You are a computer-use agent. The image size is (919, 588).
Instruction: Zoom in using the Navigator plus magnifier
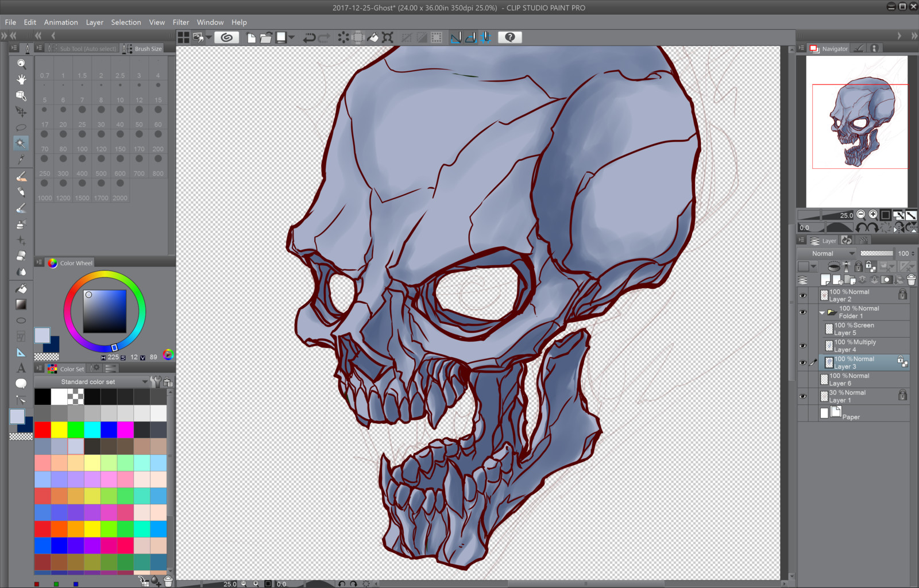(873, 215)
